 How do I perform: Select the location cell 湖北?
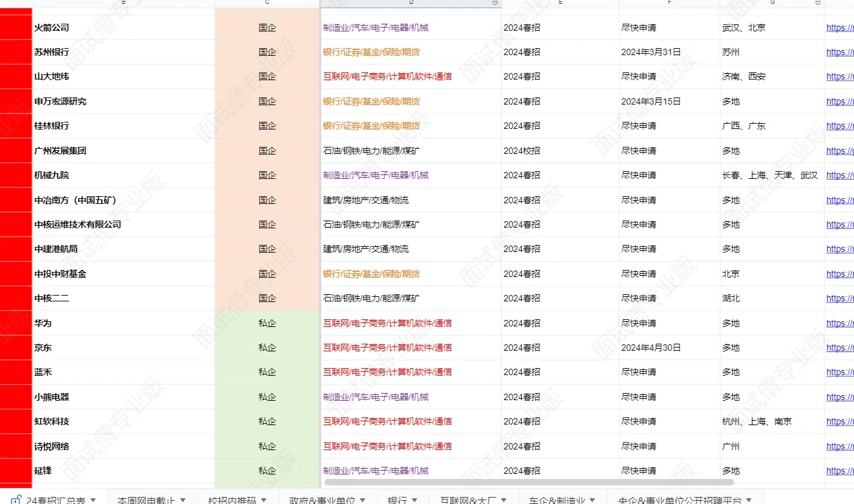click(772, 298)
